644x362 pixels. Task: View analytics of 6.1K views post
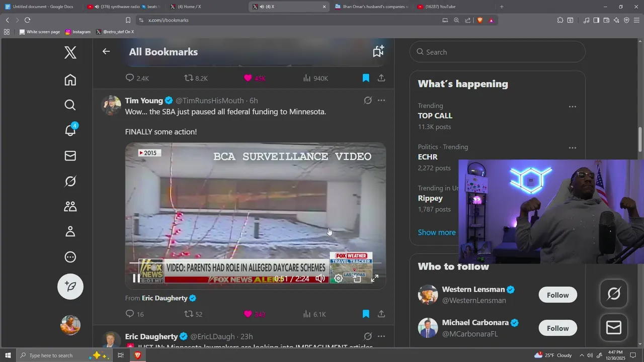click(314, 314)
